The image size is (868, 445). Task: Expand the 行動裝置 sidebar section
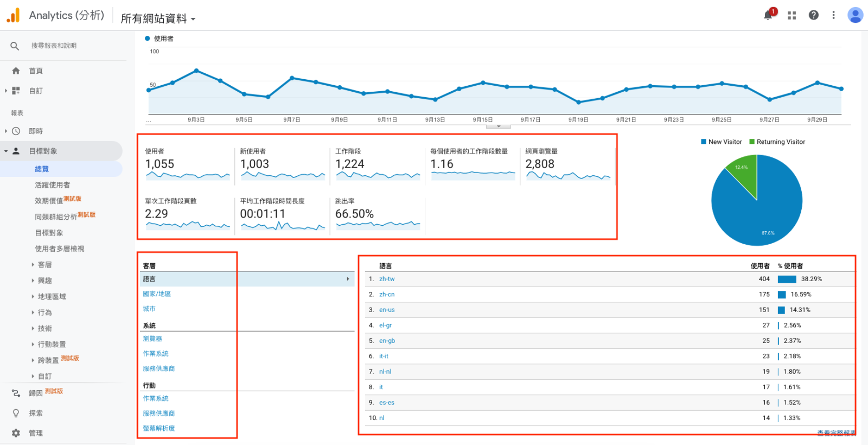tap(52, 345)
